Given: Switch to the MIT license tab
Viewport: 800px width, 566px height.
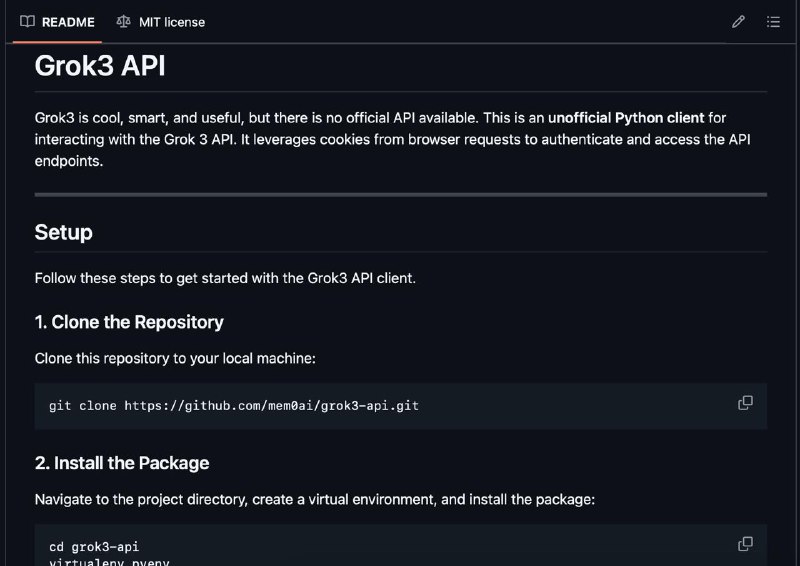Looking at the screenshot, I should click(161, 22).
